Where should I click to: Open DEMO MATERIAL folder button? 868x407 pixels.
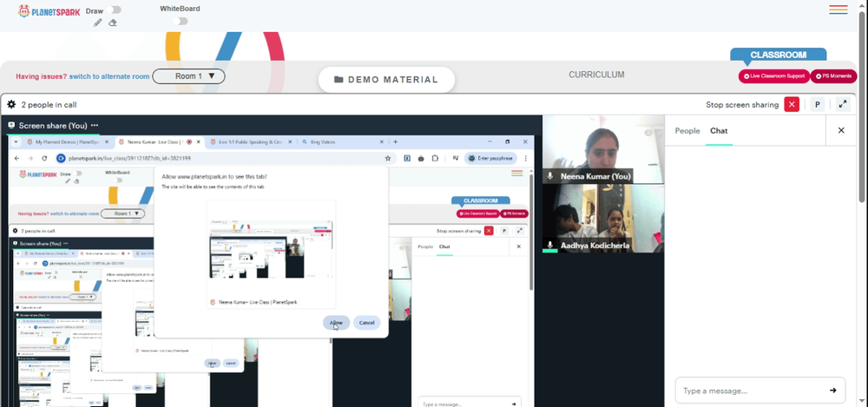tap(386, 80)
